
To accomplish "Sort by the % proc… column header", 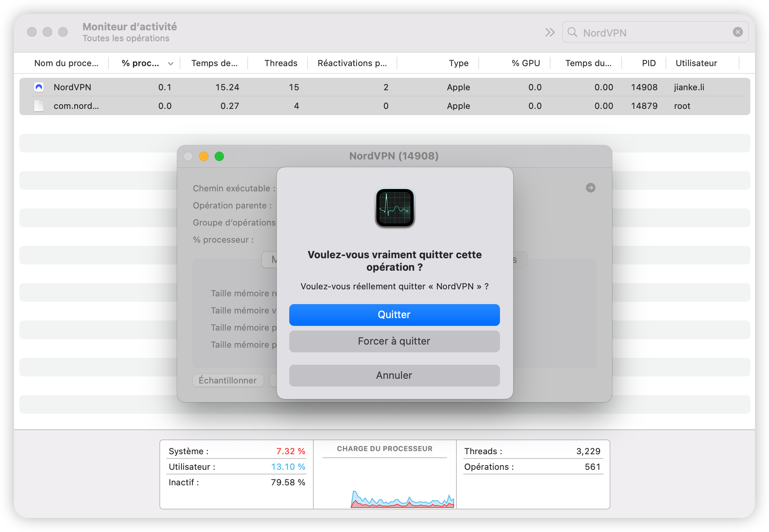I will pos(144,63).
